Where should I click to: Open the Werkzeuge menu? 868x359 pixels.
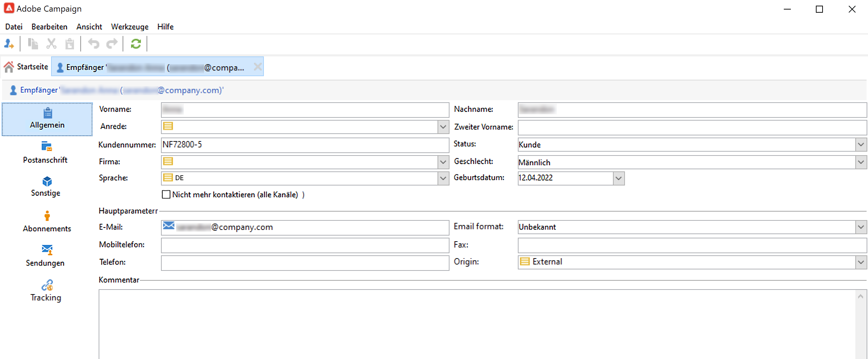[130, 27]
